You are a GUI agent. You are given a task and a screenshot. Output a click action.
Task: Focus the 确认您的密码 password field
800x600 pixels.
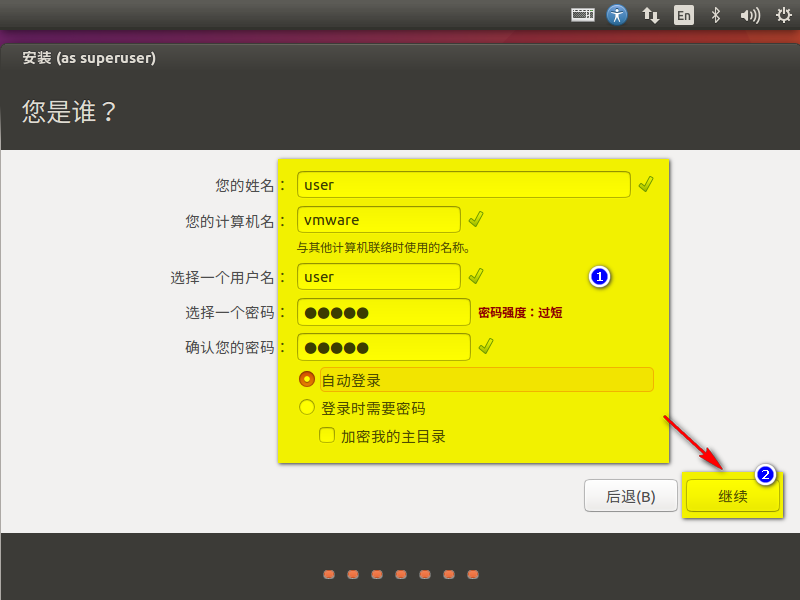(x=384, y=347)
